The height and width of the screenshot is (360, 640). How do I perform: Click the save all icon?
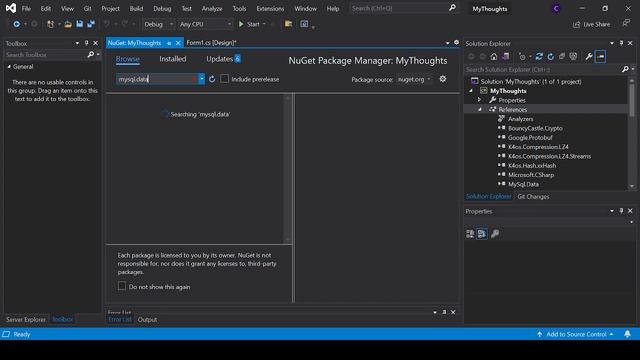pyautogui.click(x=91, y=24)
